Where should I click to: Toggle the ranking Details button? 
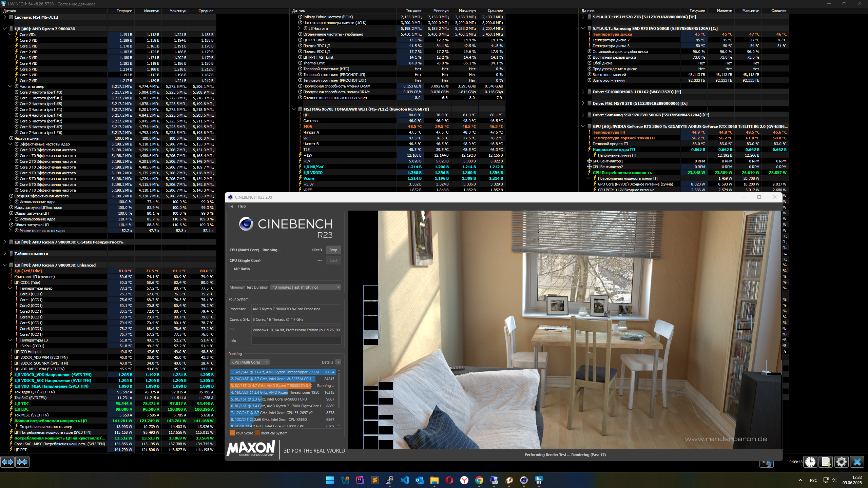338,362
